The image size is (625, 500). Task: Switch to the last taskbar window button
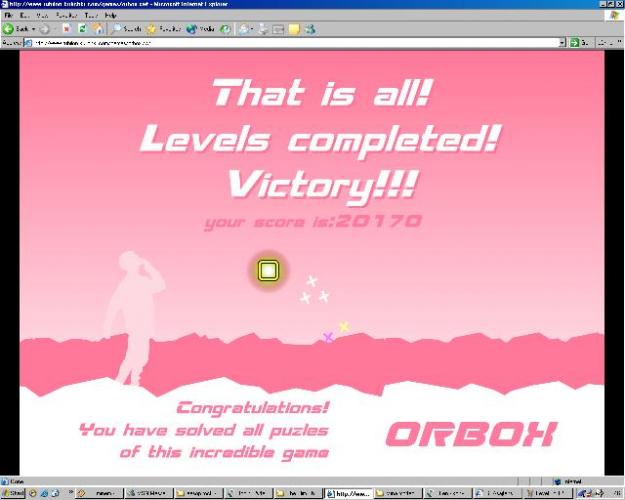548,493
